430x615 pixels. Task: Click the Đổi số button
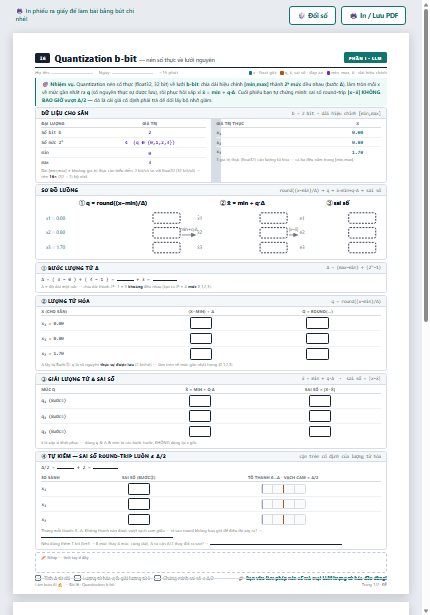click(x=312, y=16)
